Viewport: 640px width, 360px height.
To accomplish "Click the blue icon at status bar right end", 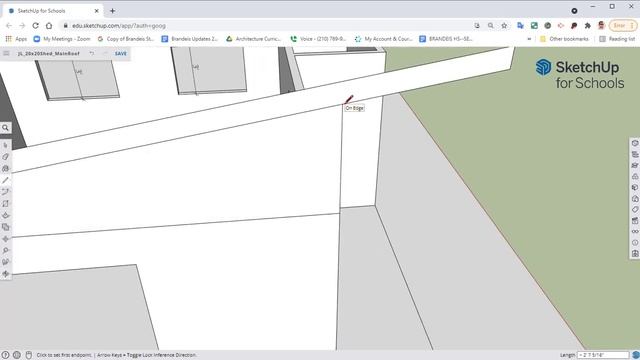I will point(636,355).
